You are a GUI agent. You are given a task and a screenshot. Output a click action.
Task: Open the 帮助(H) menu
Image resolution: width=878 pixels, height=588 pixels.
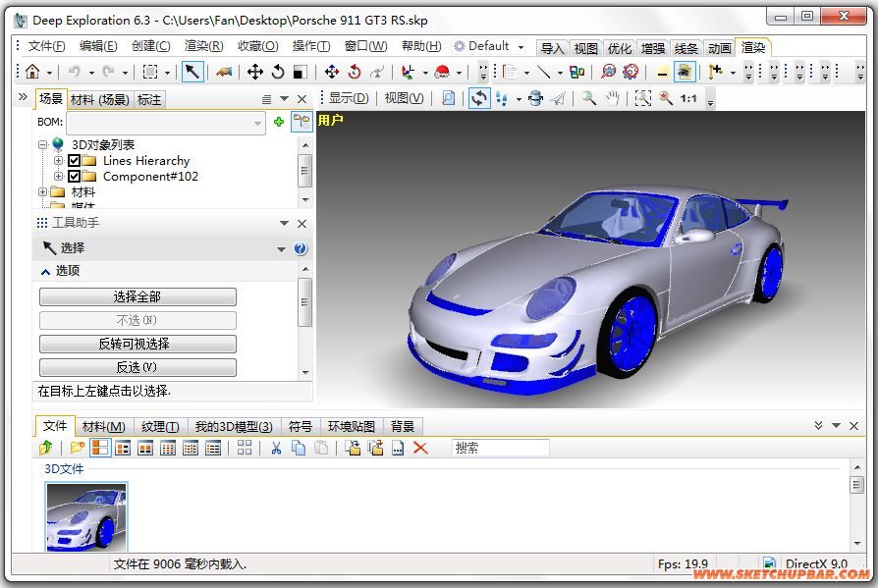(421, 46)
